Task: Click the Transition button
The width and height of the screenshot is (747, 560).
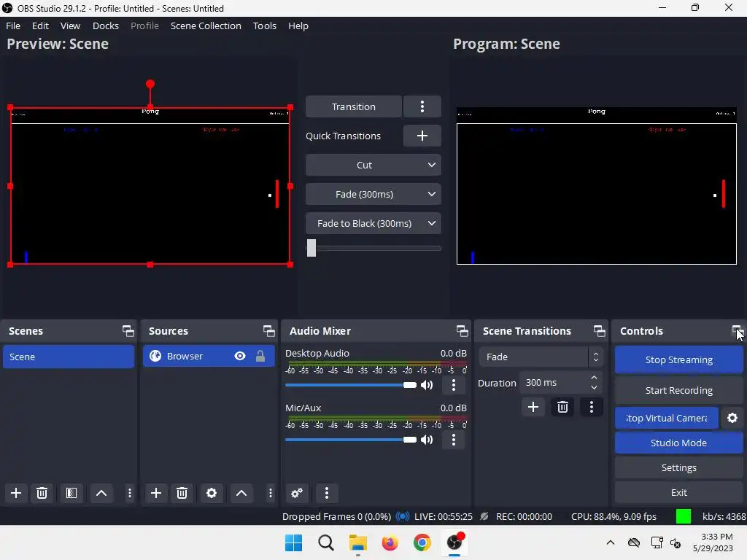Action: pos(354,106)
